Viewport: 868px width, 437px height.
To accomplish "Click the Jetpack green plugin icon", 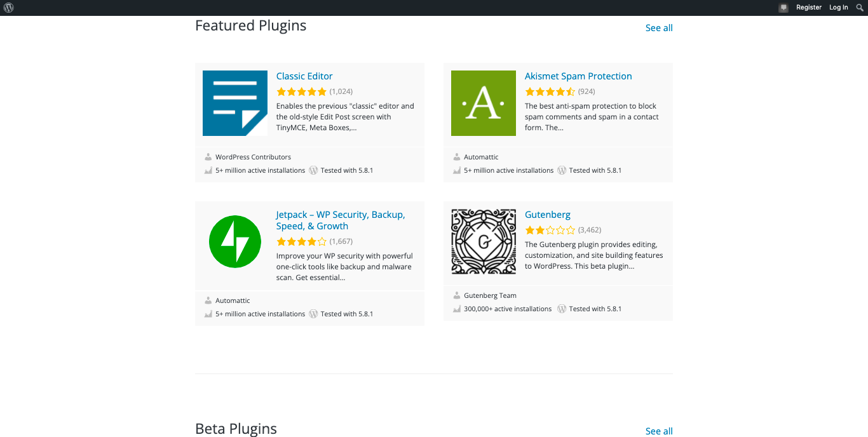I will click(x=235, y=241).
